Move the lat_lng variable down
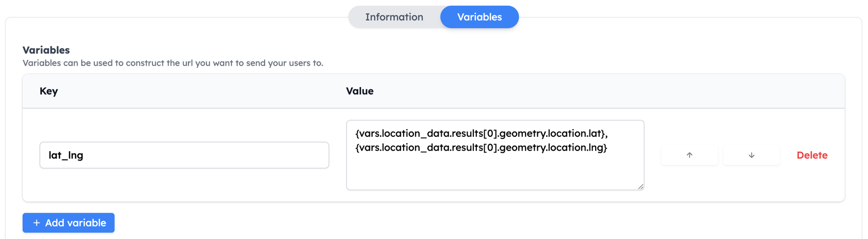This screenshot has height=239, width=868. [751, 155]
